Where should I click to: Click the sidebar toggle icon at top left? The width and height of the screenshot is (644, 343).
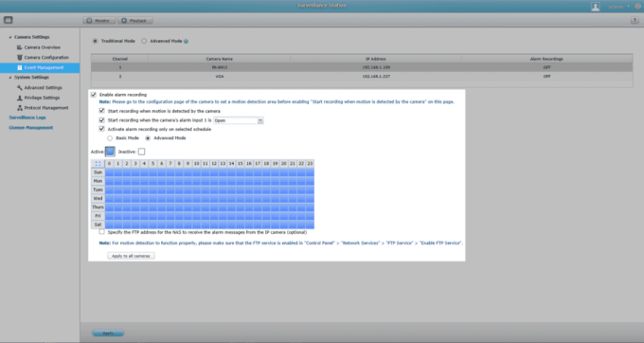pos(9,20)
